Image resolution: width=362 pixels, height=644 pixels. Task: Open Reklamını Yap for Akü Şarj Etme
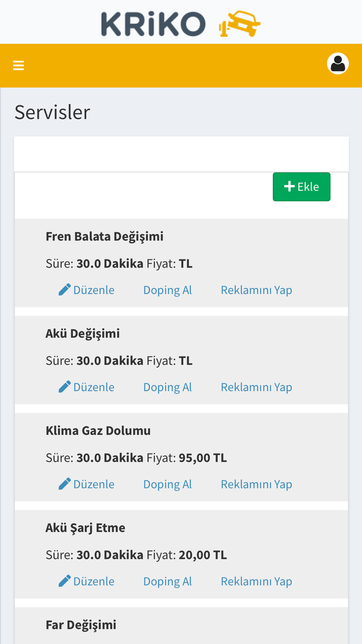point(256,581)
